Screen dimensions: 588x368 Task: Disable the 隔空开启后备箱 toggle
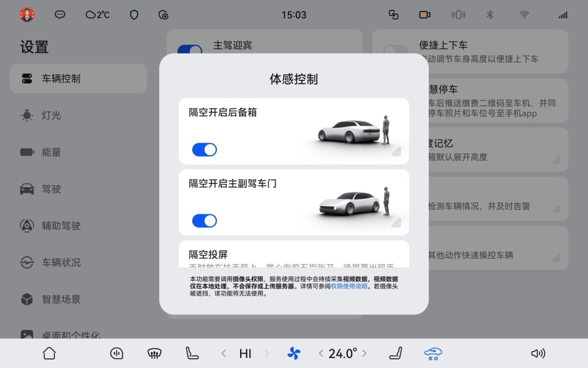[x=203, y=149]
